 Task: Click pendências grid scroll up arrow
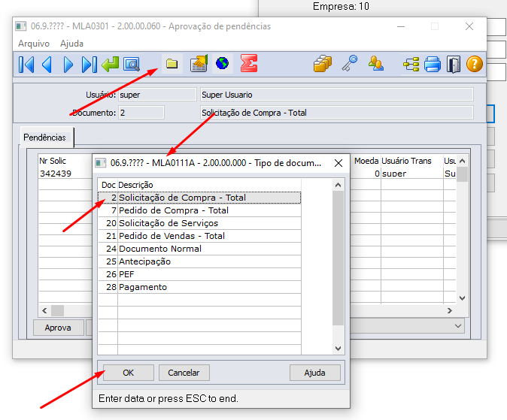[463, 161]
